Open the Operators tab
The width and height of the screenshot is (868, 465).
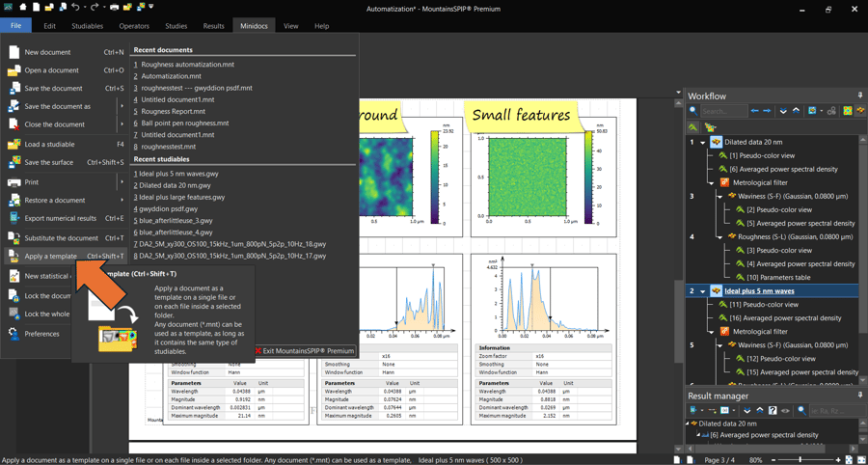click(x=134, y=26)
